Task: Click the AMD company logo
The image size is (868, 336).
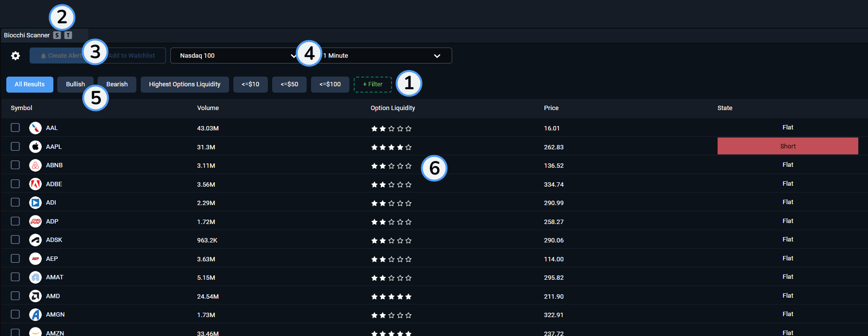Action: point(35,296)
